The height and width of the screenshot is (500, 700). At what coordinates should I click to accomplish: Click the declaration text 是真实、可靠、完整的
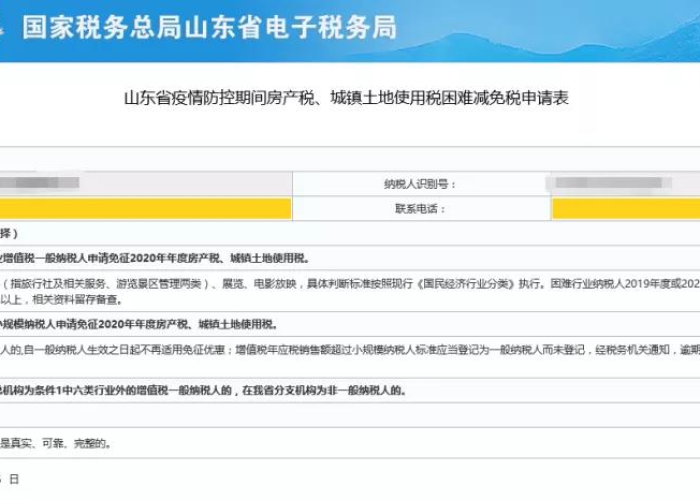point(55,443)
